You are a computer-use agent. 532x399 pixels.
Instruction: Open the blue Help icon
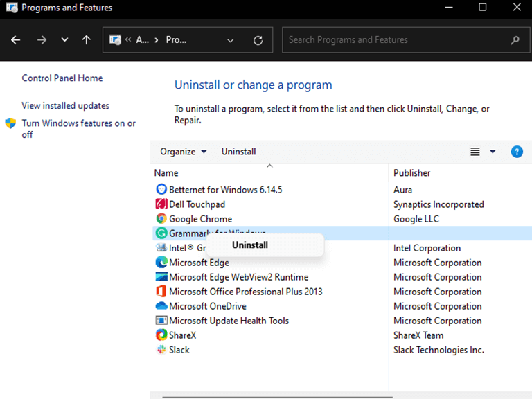pos(517,152)
